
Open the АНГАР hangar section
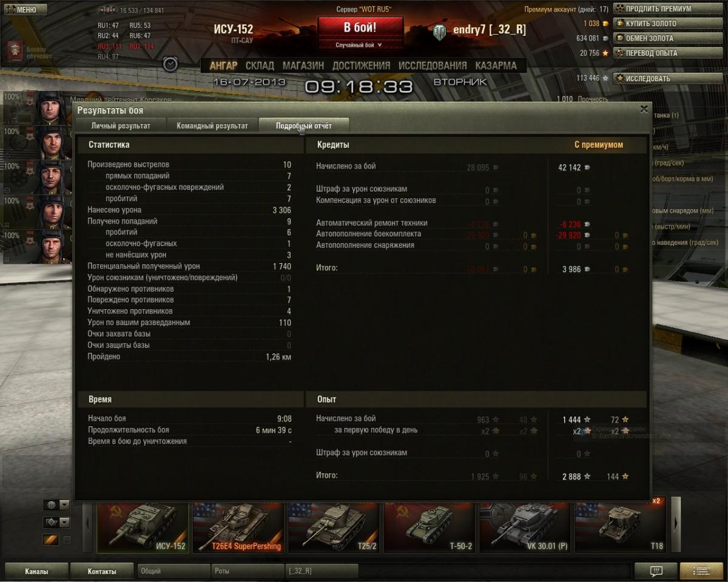[223, 65]
